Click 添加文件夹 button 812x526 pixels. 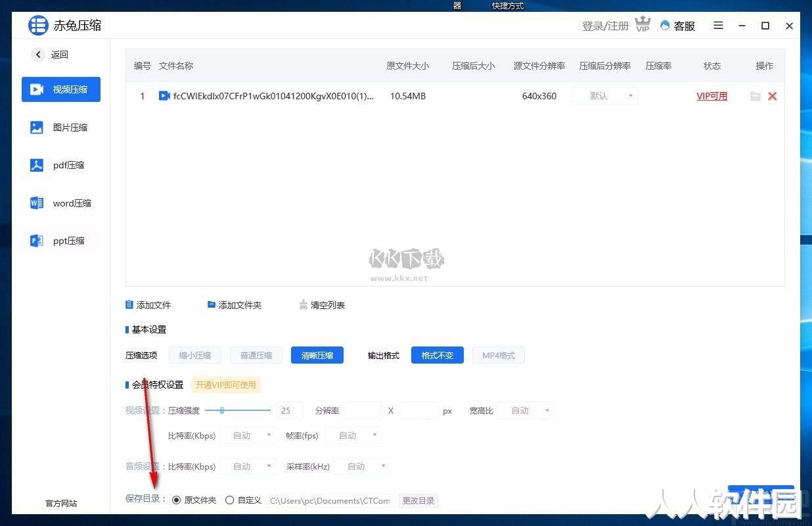click(x=235, y=305)
